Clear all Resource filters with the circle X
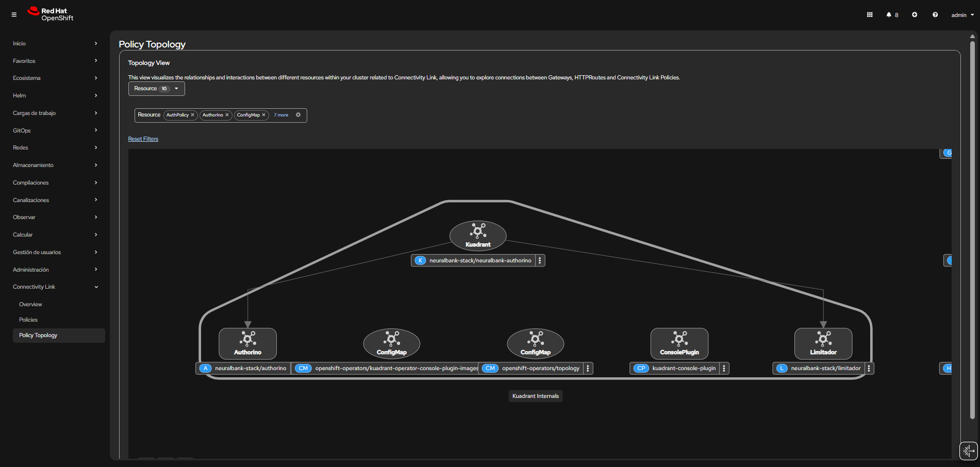The image size is (980, 467). 298,115
